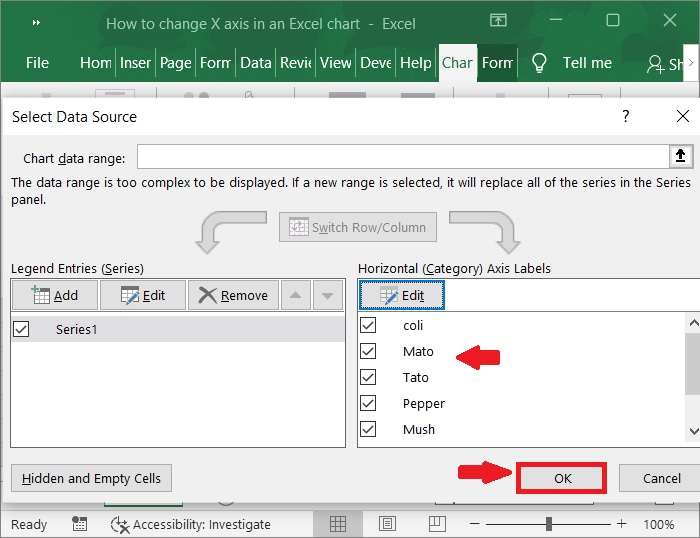
Task: Edit the selected legend series
Action: coord(143,295)
